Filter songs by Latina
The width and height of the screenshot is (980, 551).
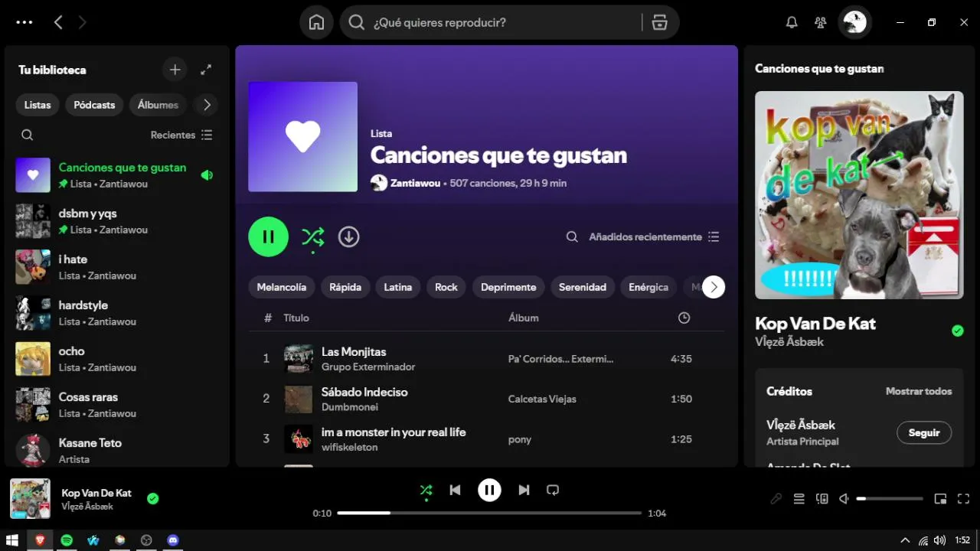[x=398, y=287]
